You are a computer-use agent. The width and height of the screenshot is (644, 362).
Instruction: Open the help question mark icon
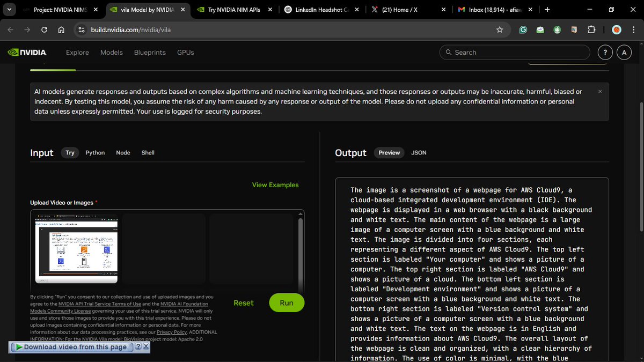[605, 52]
